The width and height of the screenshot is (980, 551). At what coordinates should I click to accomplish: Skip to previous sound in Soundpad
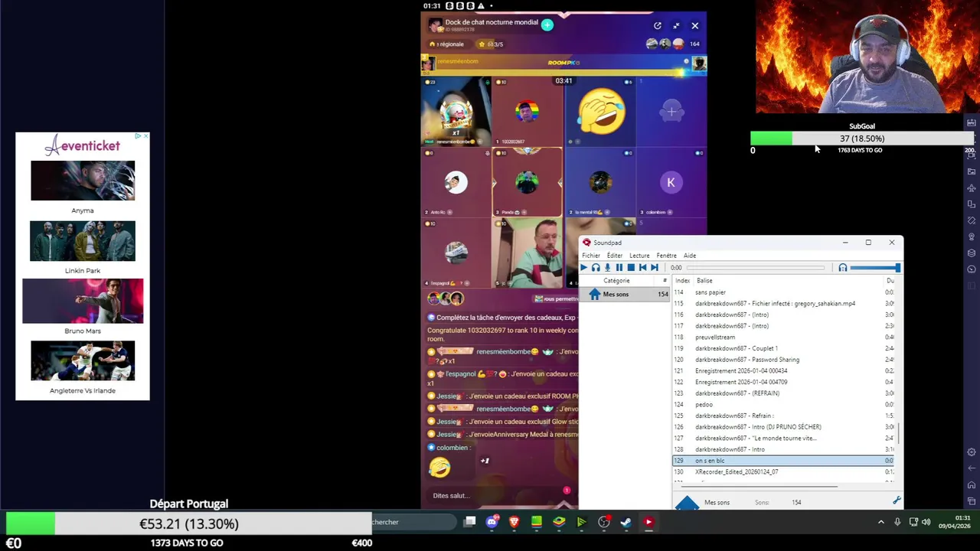[x=642, y=268]
